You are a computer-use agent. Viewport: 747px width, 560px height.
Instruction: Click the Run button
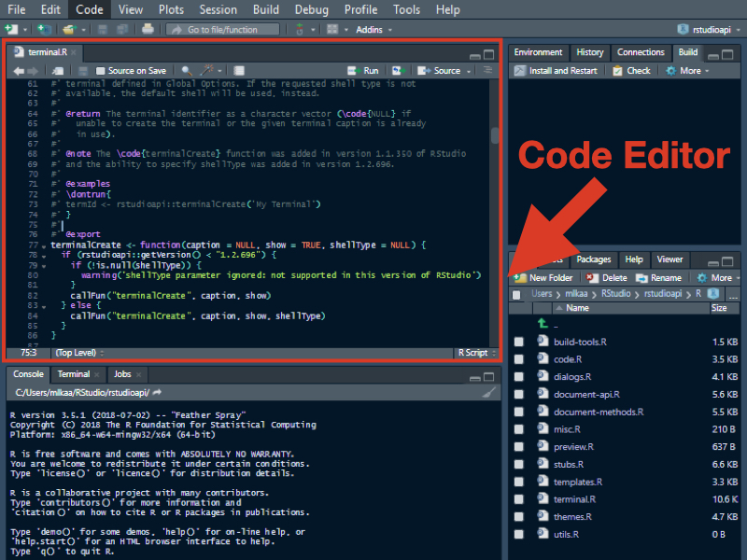(x=363, y=71)
